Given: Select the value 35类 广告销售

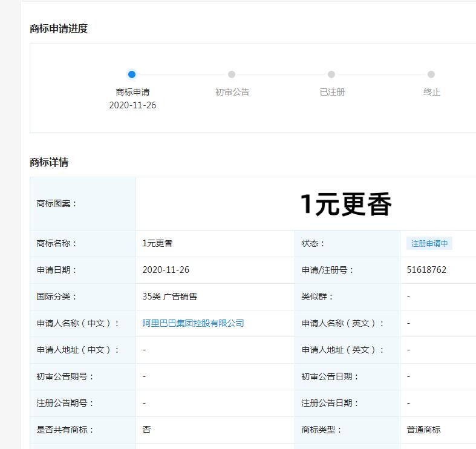Looking at the screenshot, I should pyautogui.click(x=170, y=296).
